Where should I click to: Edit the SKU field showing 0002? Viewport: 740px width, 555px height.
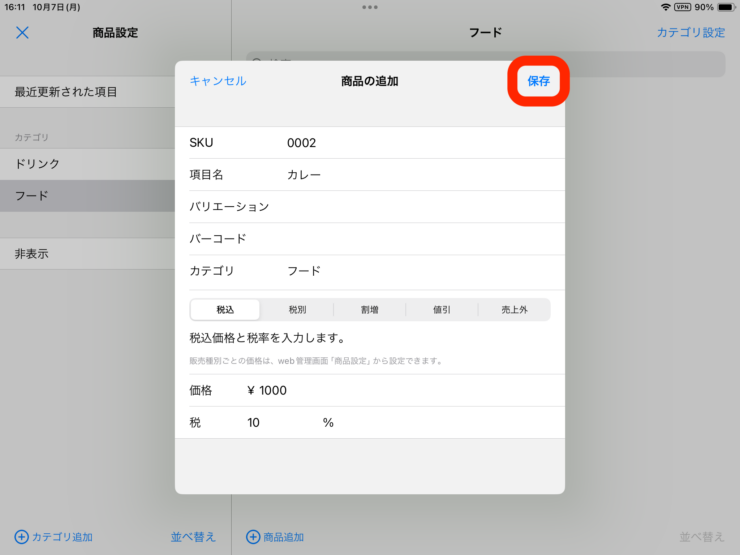[370, 143]
